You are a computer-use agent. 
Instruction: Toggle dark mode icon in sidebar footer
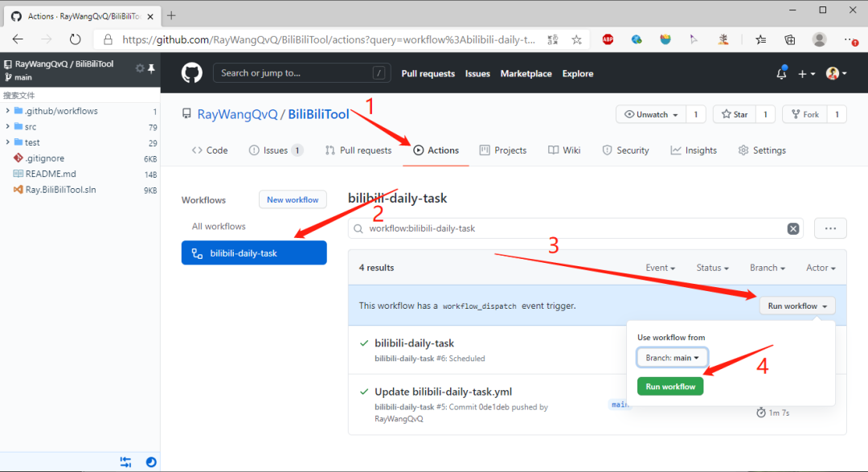150,462
